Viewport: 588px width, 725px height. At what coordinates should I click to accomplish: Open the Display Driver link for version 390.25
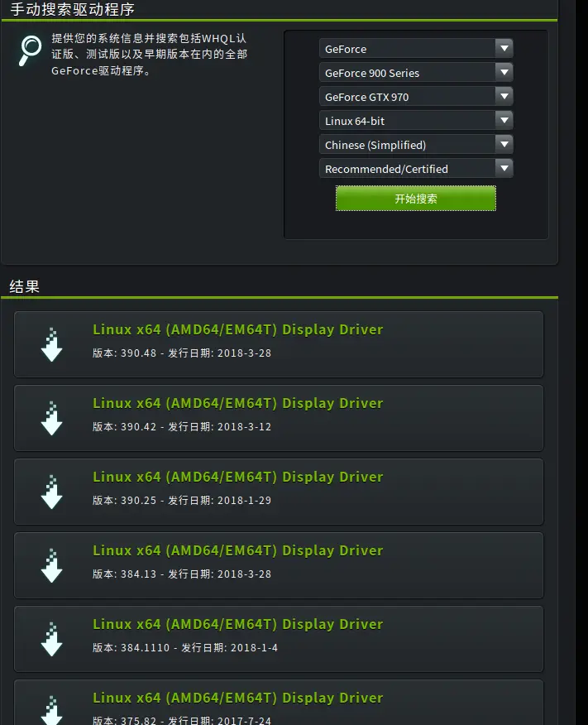(x=238, y=477)
